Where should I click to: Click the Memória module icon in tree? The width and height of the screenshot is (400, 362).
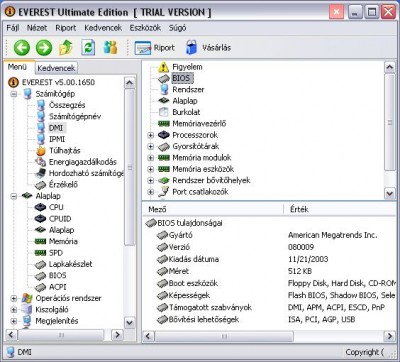point(40,241)
